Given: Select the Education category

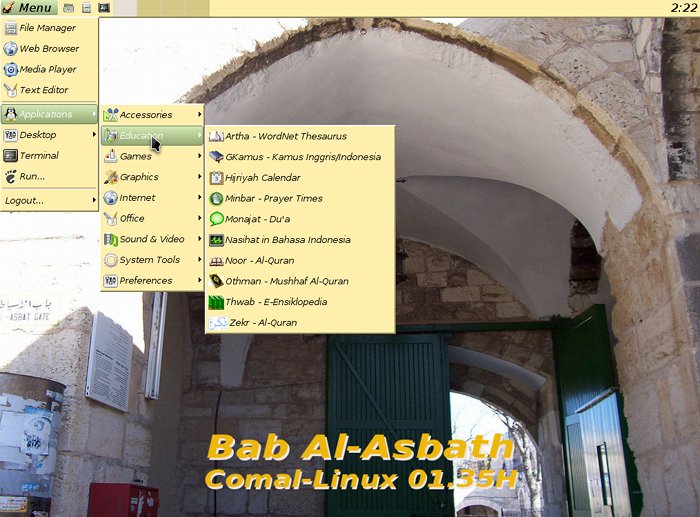Looking at the screenshot, I should (x=152, y=136).
